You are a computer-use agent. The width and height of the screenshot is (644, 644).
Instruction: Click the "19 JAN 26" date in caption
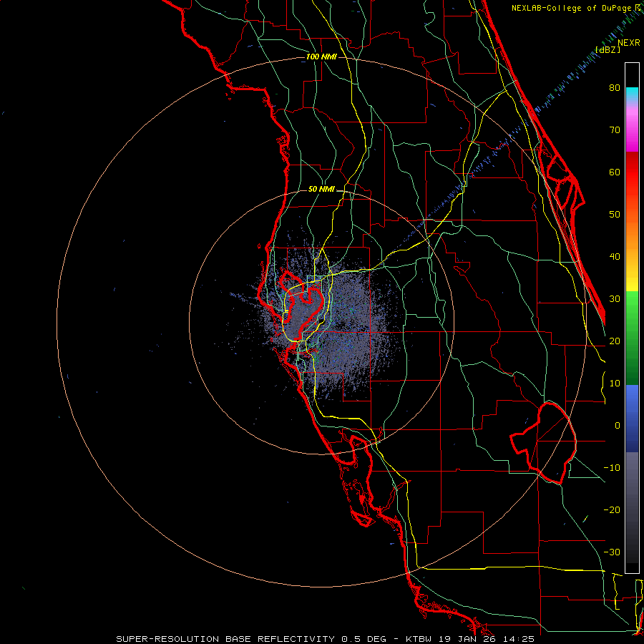pos(469,639)
